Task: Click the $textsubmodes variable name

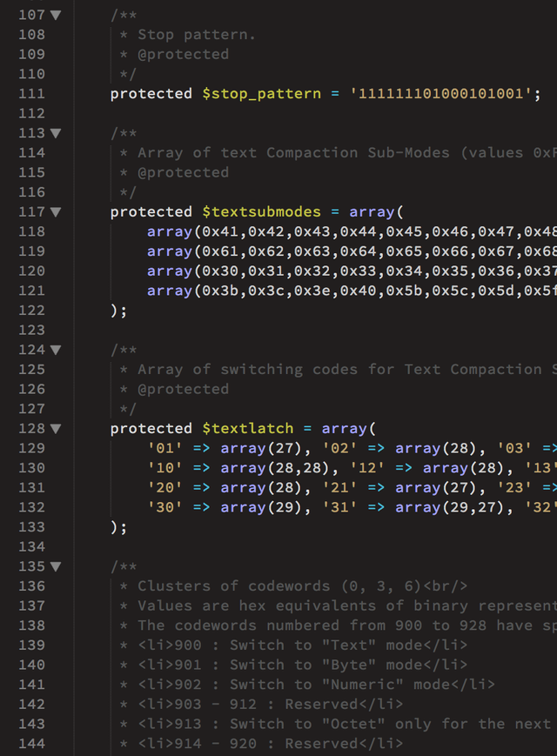Action: point(261,211)
